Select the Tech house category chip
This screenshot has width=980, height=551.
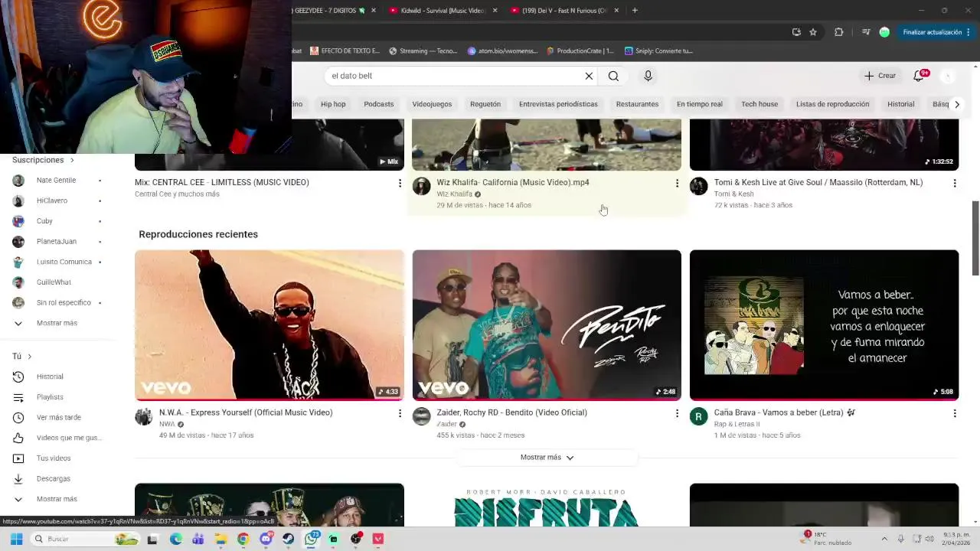pyautogui.click(x=759, y=104)
